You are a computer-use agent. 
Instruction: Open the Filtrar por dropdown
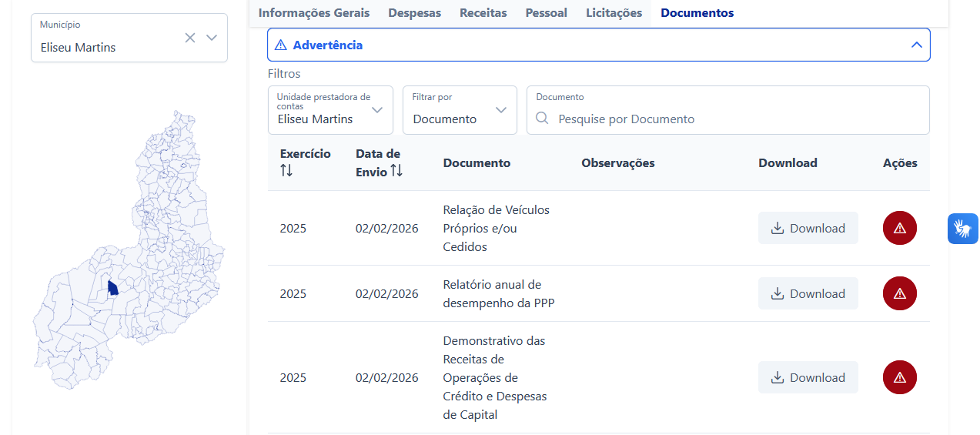click(x=460, y=110)
